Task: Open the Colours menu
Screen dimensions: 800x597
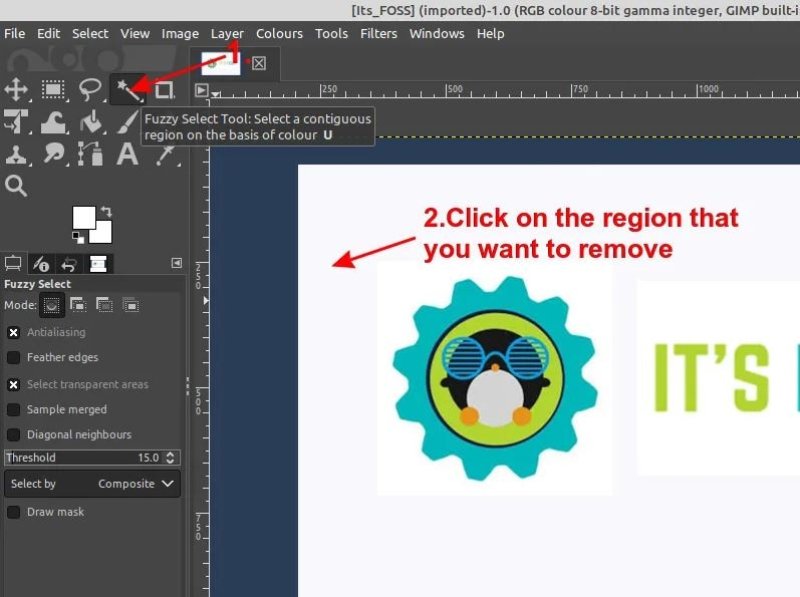Action: [279, 33]
